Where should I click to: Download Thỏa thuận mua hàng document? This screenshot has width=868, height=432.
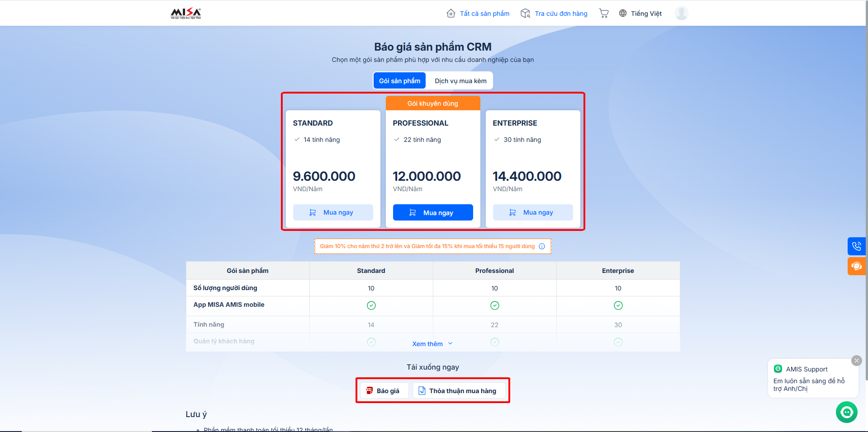coord(458,391)
